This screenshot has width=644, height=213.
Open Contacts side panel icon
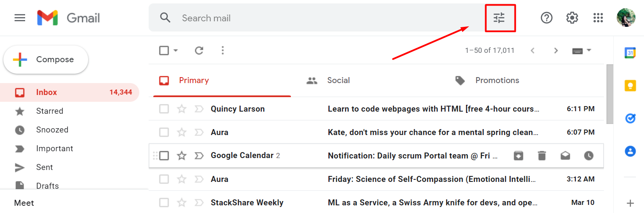pos(630,151)
